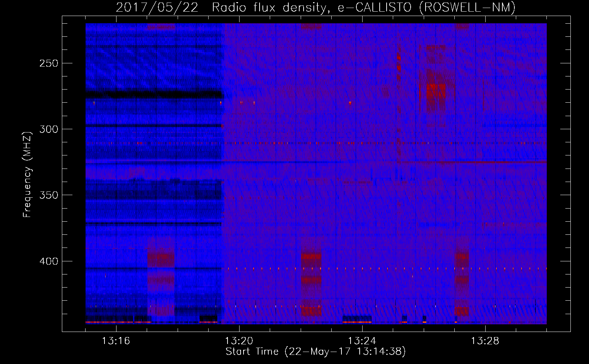Click the 13:28 time tick label
The width and height of the screenshot is (589, 364).
[485, 341]
